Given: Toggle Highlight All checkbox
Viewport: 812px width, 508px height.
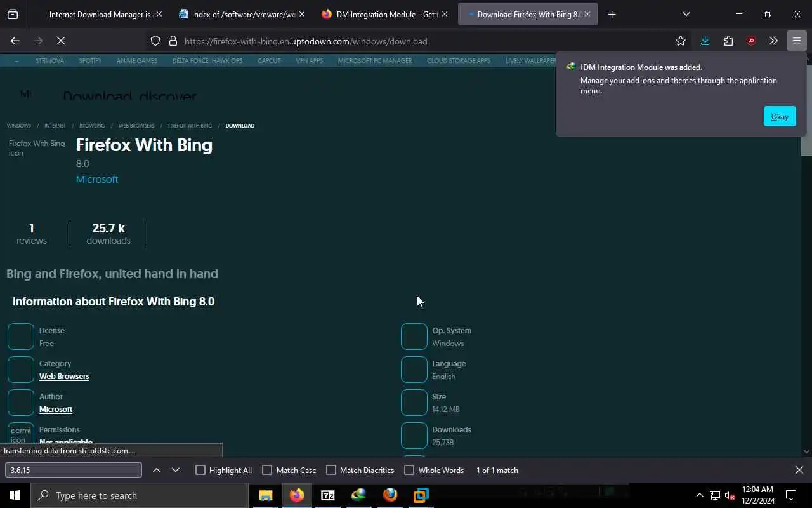Looking at the screenshot, I should (x=200, y=470).
